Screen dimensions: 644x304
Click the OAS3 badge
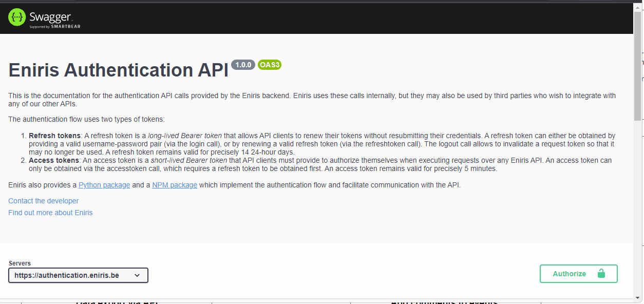270,65
